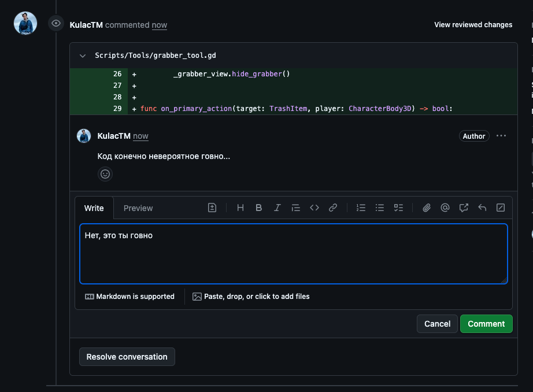Screen dimensions: 533x392
Task: Open the emoji reaction picker
Action: (105, 174)
